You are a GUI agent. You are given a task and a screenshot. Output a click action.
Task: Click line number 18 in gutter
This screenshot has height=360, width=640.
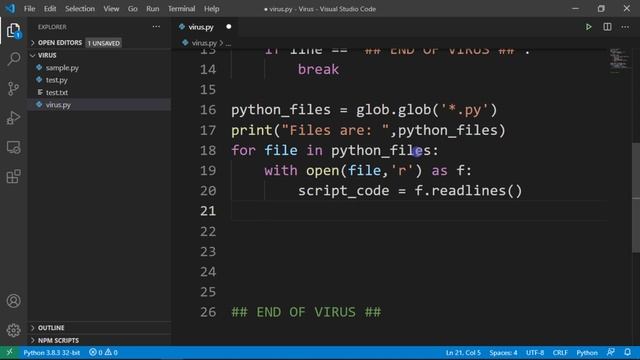(208, 151)
